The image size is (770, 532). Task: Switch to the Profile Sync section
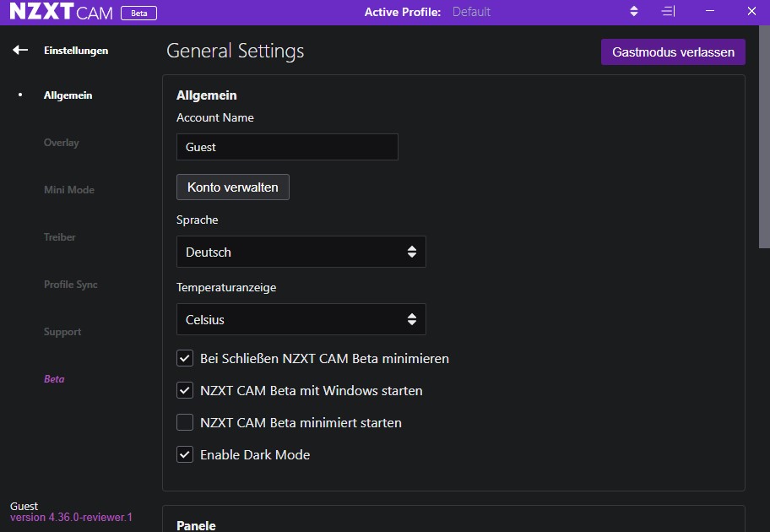[x=70, y=285]
